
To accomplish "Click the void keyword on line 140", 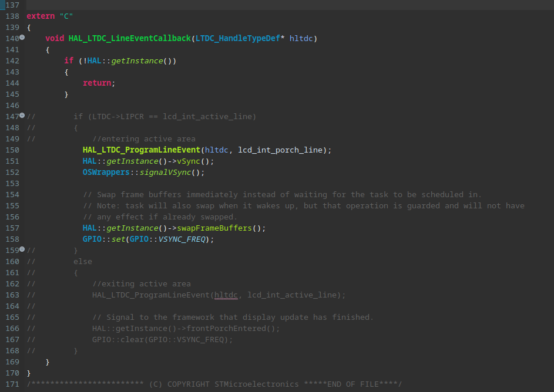I will pyautogui.click(x=55, y=39).
